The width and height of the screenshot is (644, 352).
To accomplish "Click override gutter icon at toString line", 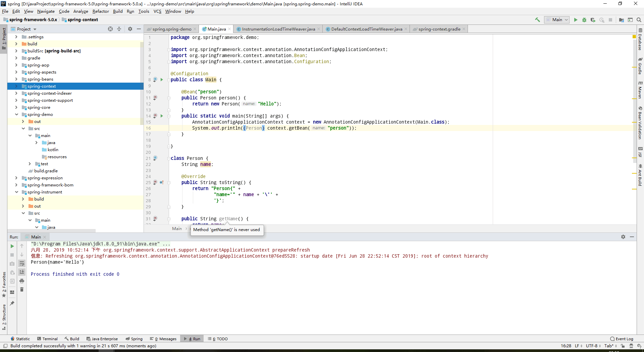I will pos(162,182).
